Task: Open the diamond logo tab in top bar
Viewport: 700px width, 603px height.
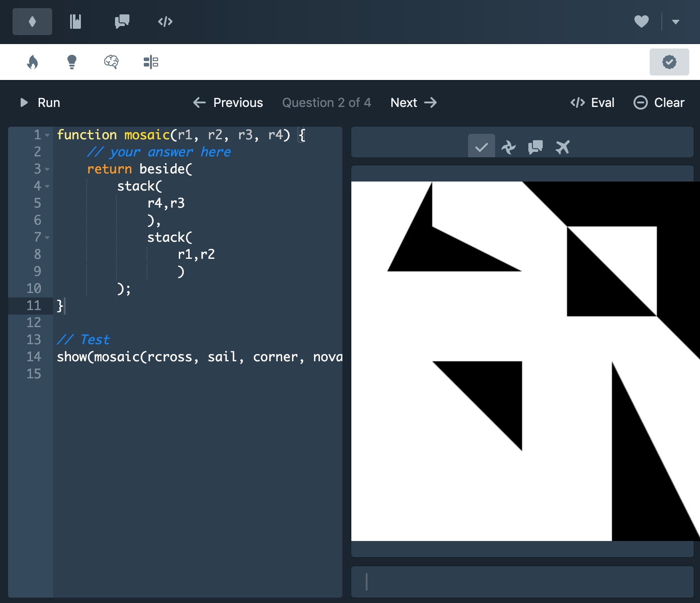Action: tap(32, 22)
